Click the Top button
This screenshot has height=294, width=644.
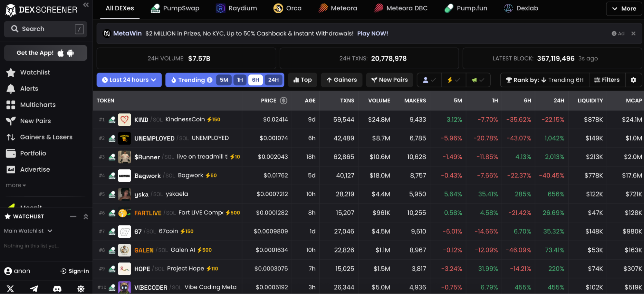coord(303,80)
